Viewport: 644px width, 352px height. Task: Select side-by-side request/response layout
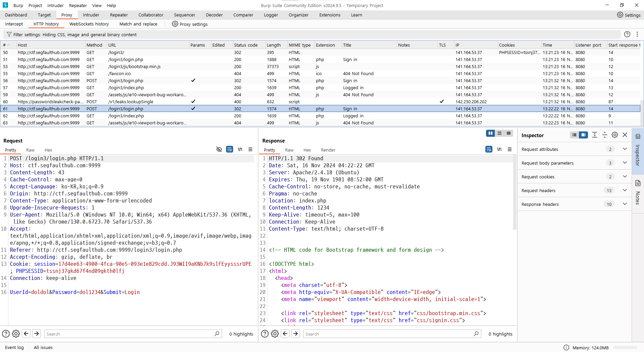490,133
